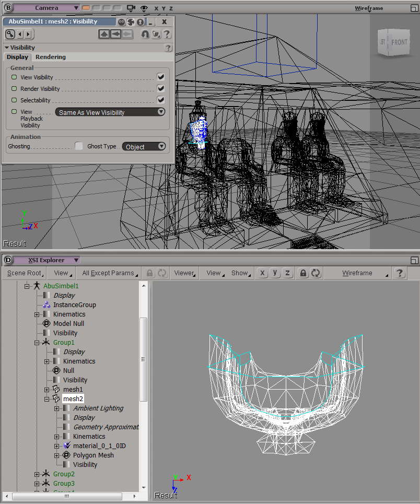The height and width of the screenshot is (504, 420).
Task: Open the Show menu in the Explorer toolbar
Action: [x=240, y=273]
